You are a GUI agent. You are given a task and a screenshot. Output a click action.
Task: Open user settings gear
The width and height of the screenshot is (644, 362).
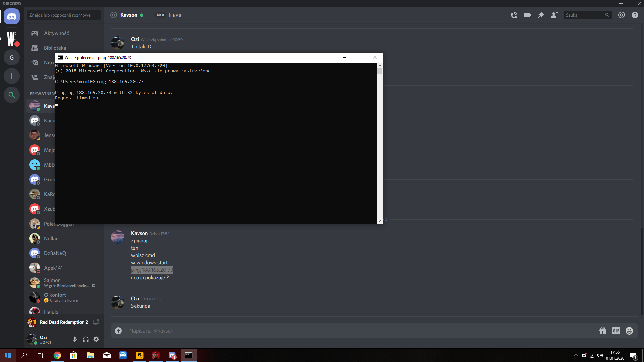(x=96, y=339)
